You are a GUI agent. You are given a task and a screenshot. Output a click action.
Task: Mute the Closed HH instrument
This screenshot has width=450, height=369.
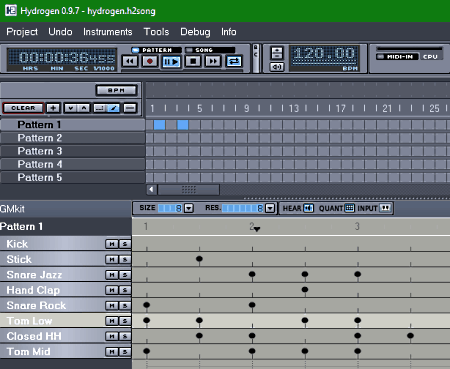(112, 336)
